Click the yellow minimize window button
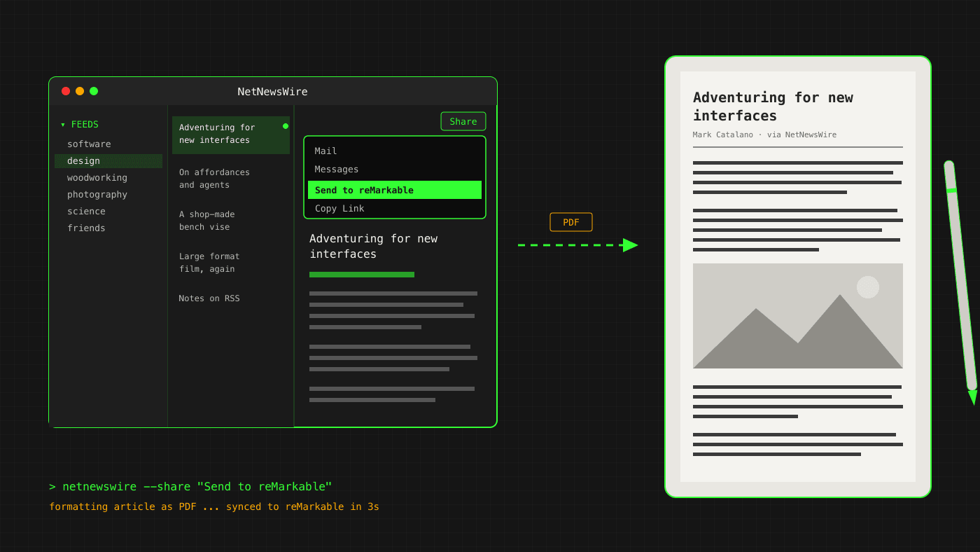The height and width of the screenshot is (552, 980). 80,91
